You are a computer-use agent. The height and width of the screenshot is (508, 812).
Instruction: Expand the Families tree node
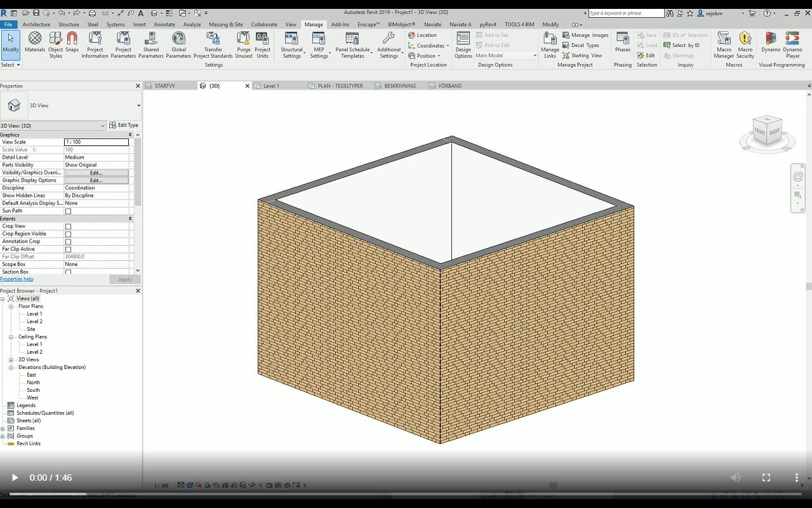click(3, 428)
